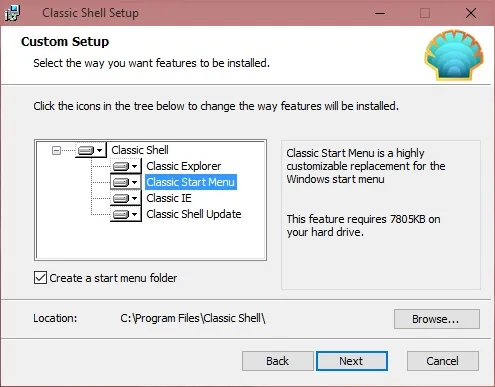This screenshot has width=495, height=387.
Task: Open Classic Start Menu feature install dropdown
Action: (x=126, y=182)
